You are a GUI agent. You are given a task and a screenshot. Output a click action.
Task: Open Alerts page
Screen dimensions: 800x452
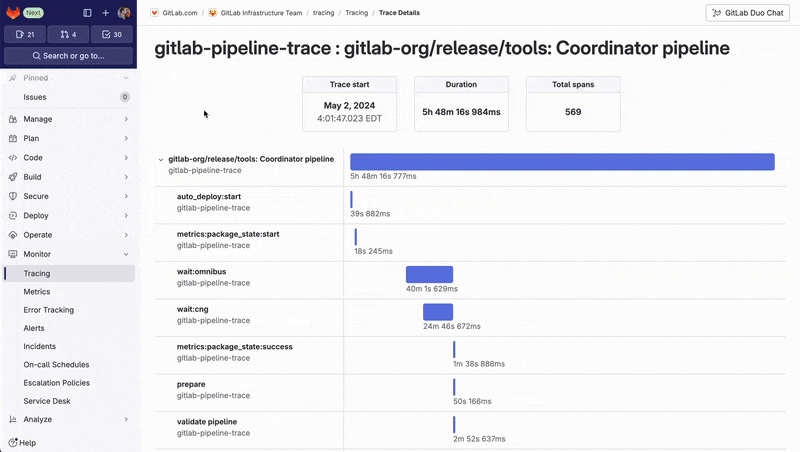[x=69, y=328]
